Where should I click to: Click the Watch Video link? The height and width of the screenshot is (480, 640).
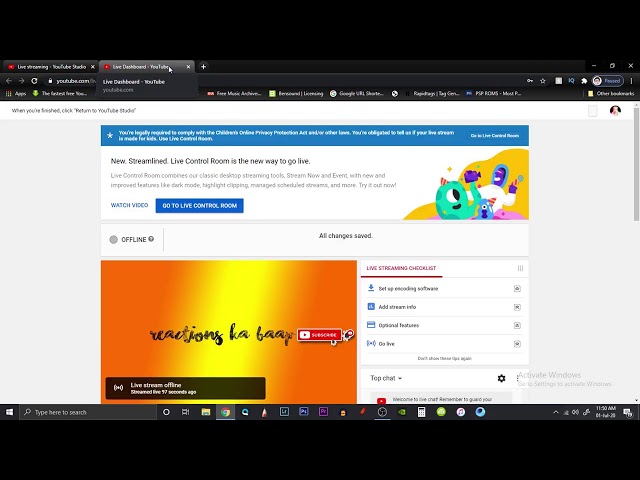pyautogui.click(x=129, y=205)
